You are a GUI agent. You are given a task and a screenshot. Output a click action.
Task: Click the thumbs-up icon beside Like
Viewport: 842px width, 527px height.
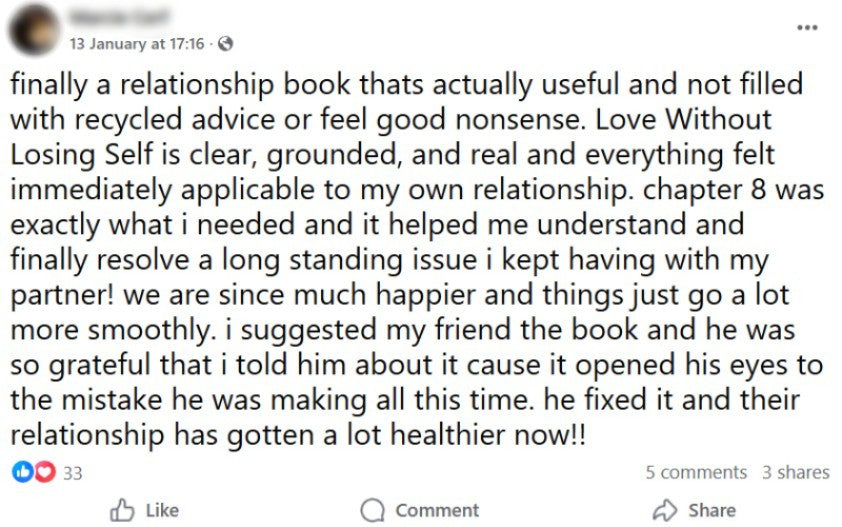pyautogui.click(x=122, y=510)
